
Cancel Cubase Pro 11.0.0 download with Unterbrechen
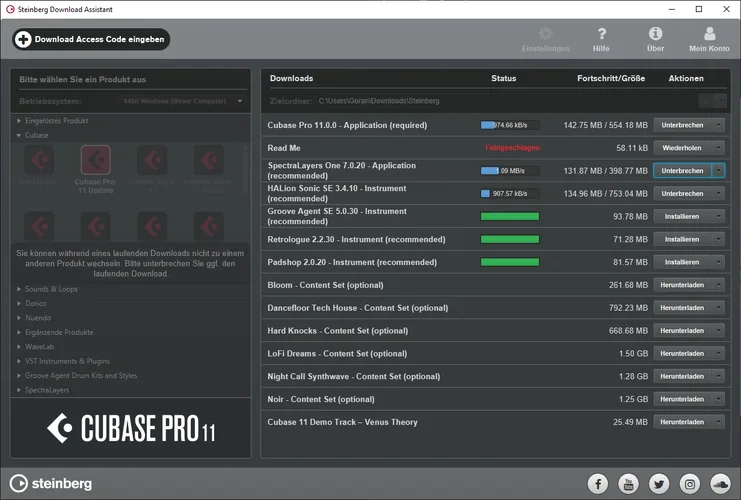click(681, 125)
